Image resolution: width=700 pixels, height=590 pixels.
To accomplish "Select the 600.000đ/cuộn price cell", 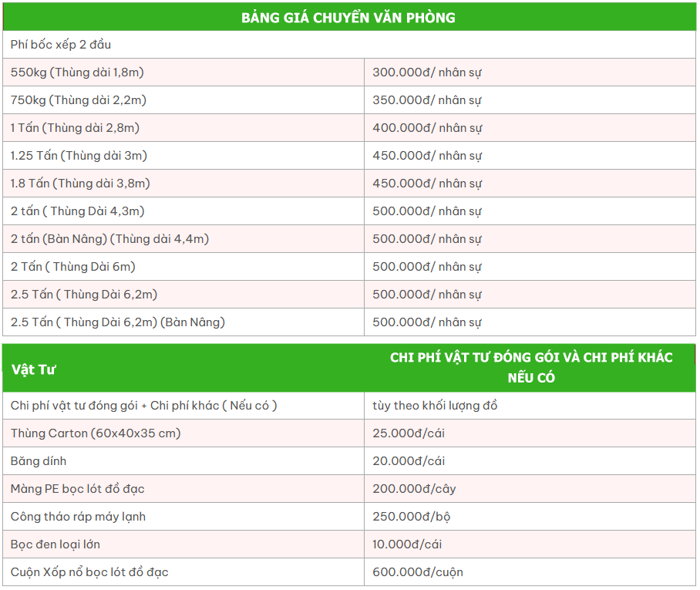I will (418, 572).
